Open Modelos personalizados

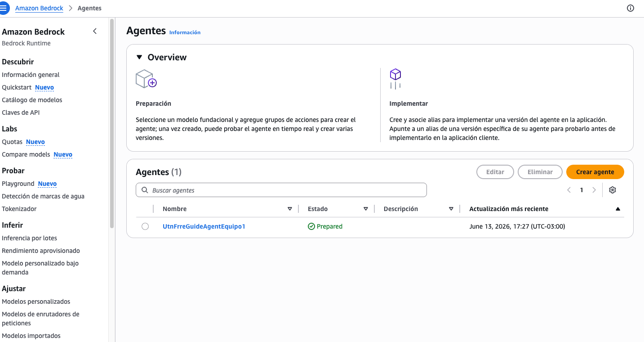tap(36, 301)
